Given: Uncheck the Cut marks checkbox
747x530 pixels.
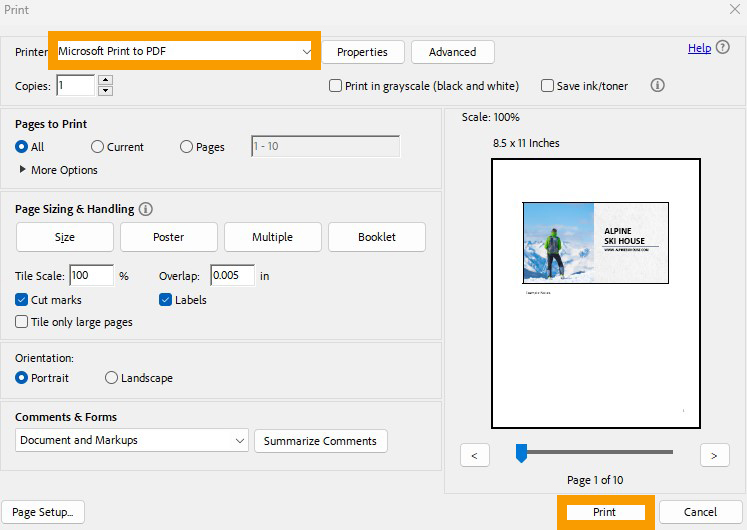Looking at the screenshot, I should tap(22, 300).
